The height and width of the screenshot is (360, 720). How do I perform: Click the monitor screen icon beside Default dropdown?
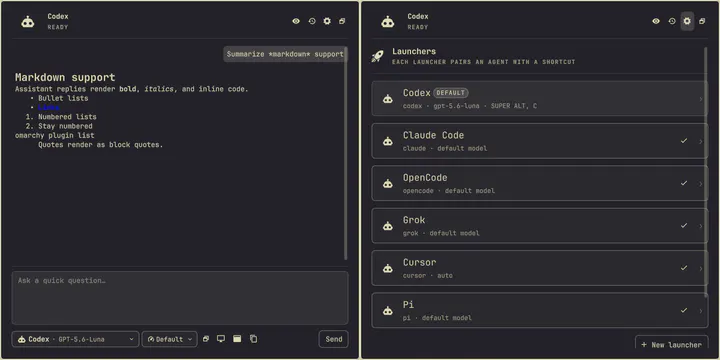(221, 339)
